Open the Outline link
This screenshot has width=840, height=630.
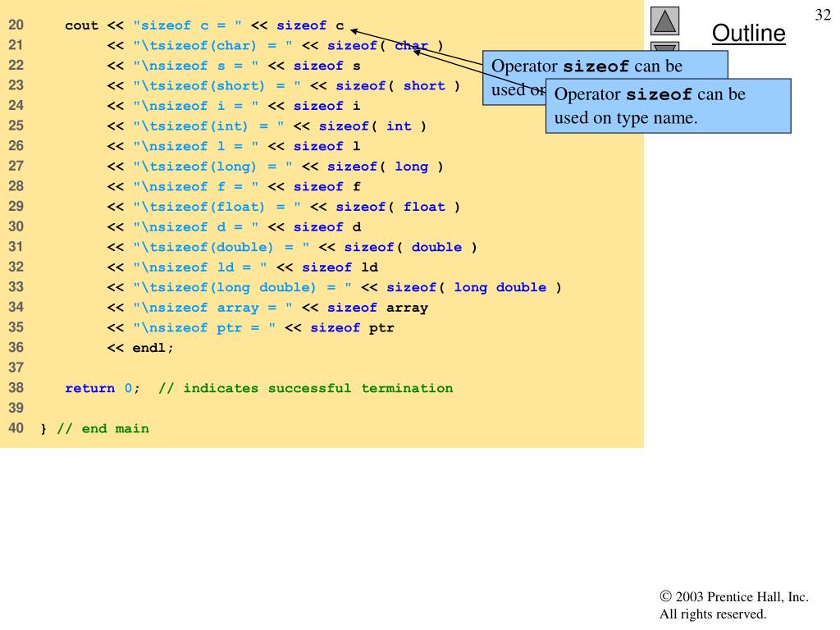pyautogui.click(x=748, y=33)
